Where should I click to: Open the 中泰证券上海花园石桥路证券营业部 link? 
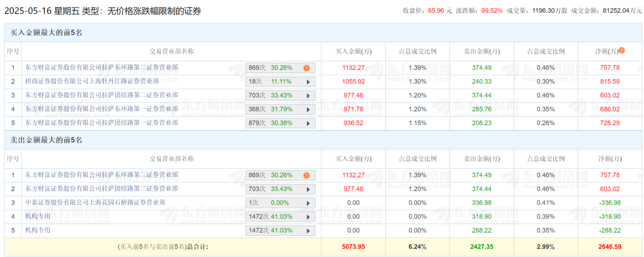pyautogui.click(x=95, y=202)
